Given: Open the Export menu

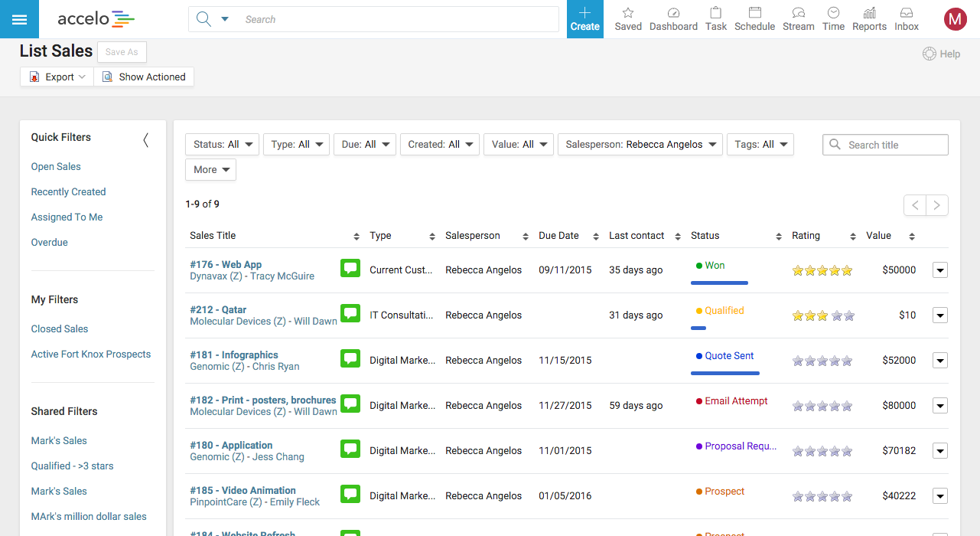Looking at the screenshot, I should [57, 77].
